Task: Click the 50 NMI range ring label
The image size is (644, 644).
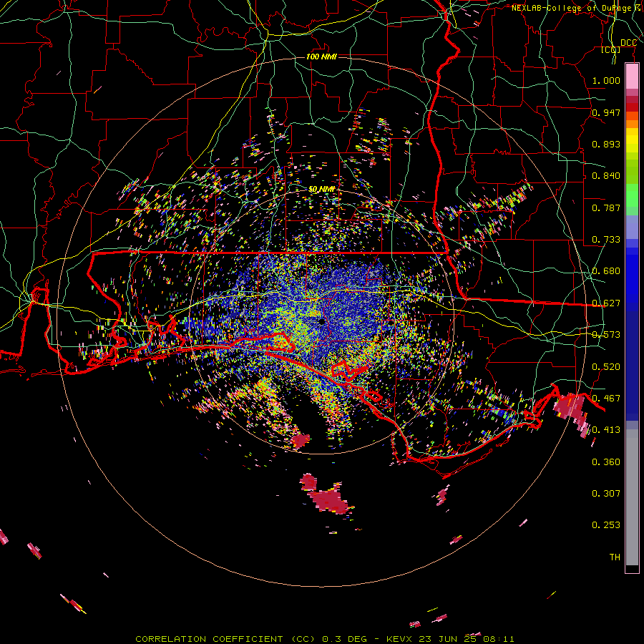Action: pos(321,190)
